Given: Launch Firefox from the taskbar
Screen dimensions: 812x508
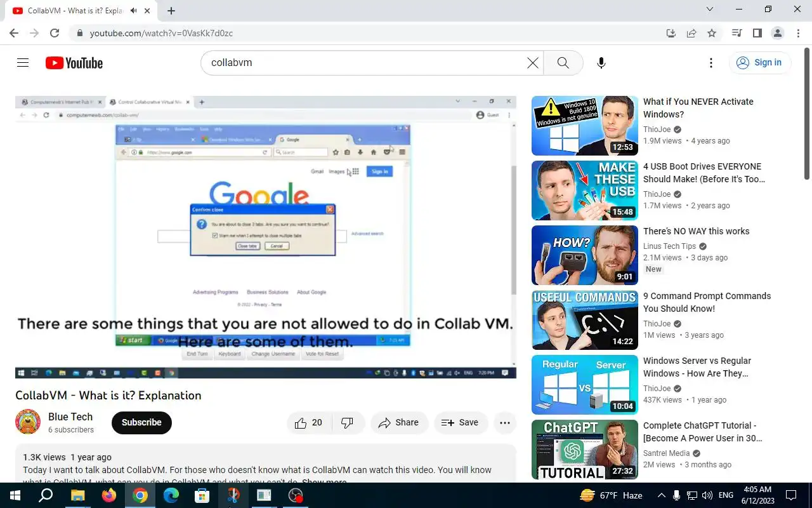Looking at the screenshot, I should [108, 495].
